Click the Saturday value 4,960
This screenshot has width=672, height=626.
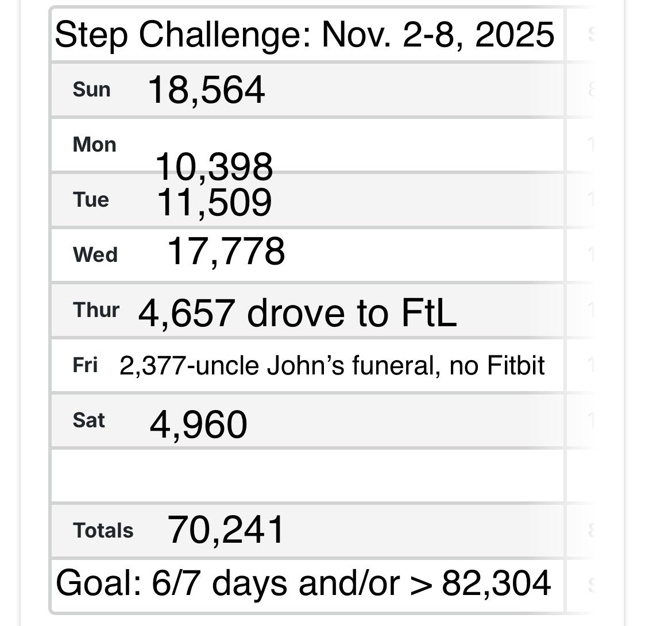pyautogui.click(x=198, y=424)
